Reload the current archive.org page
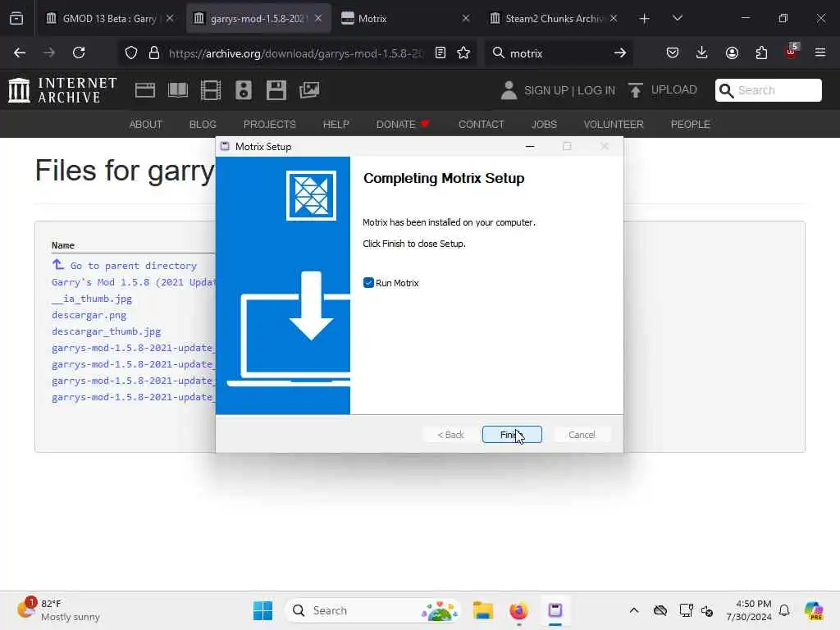Viewport: 840px width, 630px height. pos(79,52)
